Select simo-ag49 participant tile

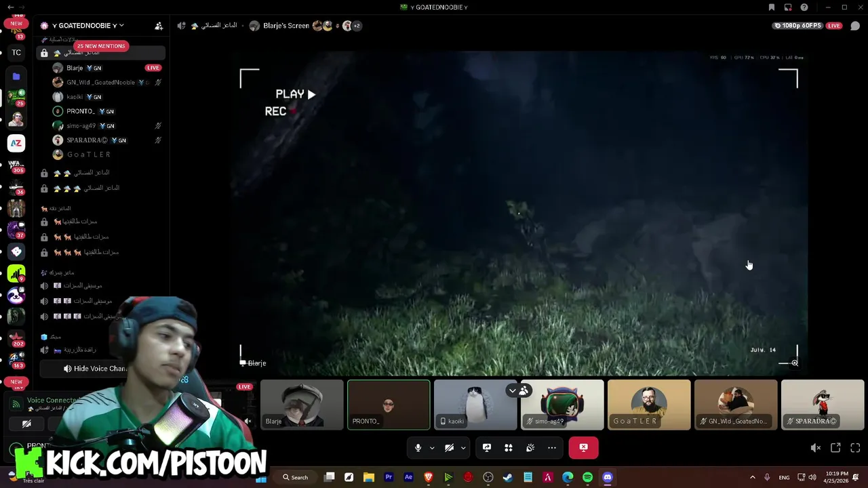[x=562, y=405]
